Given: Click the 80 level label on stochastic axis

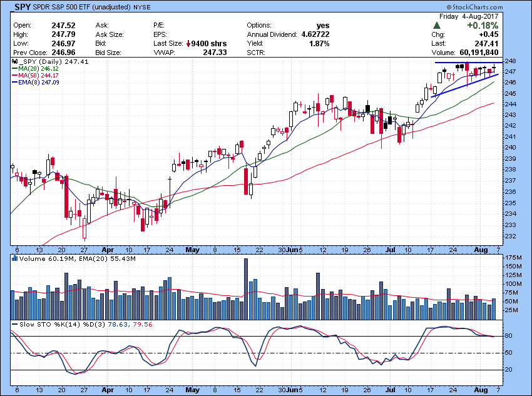Looking at the screenshot, I should (x=509, y=336).
